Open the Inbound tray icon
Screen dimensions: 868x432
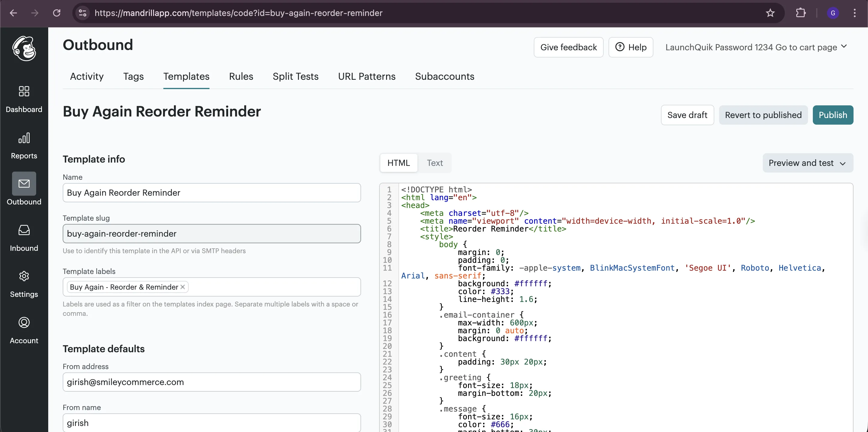[x=24, y=231]
